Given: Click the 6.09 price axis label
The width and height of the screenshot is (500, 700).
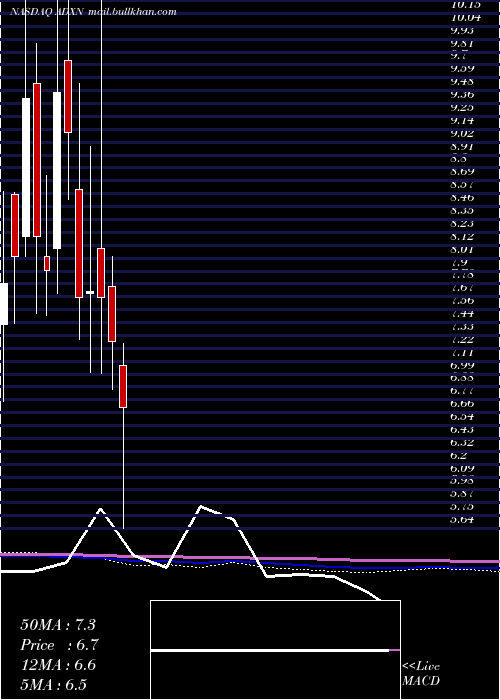Looking at the screenshot, I should click(x=462, y=468).
